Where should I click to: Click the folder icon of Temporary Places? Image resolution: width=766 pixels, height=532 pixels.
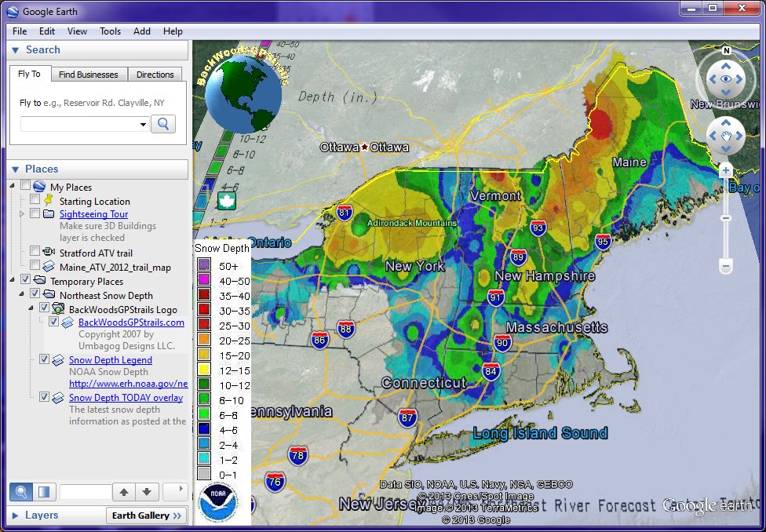click(x=39, y=281)
